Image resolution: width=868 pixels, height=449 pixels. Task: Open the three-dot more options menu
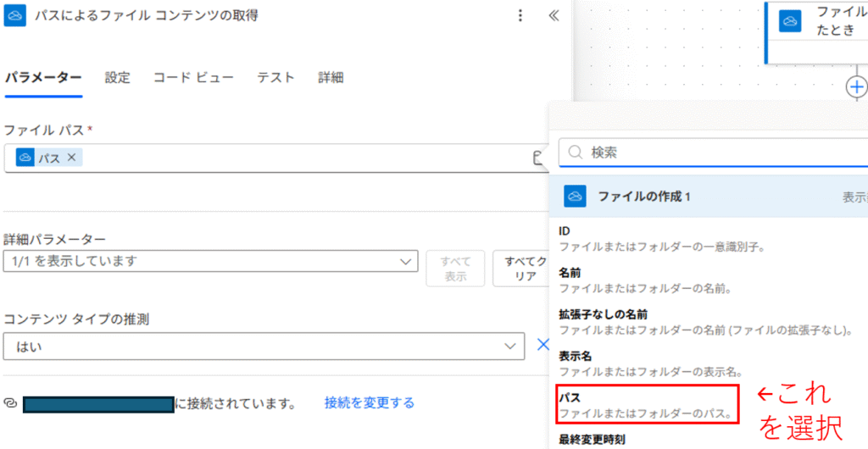click(520, 15)
